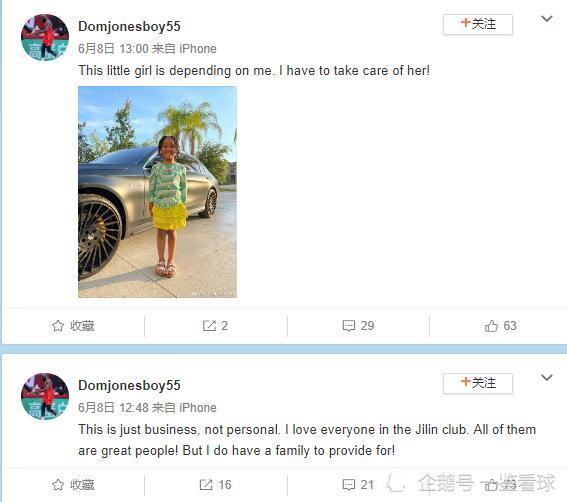Repost the Jilin club post with 16 shares
567x502 pixels.
pyautogui.click(x=206, y=485)
